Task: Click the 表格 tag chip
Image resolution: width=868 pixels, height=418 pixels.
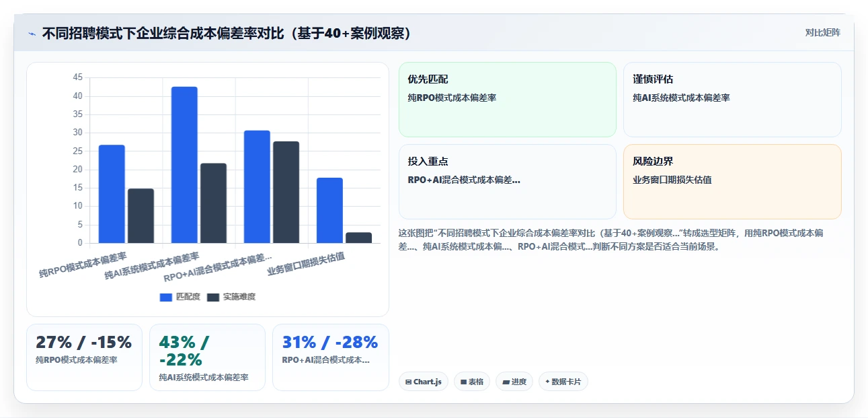Action: click(x=472, y=382)
